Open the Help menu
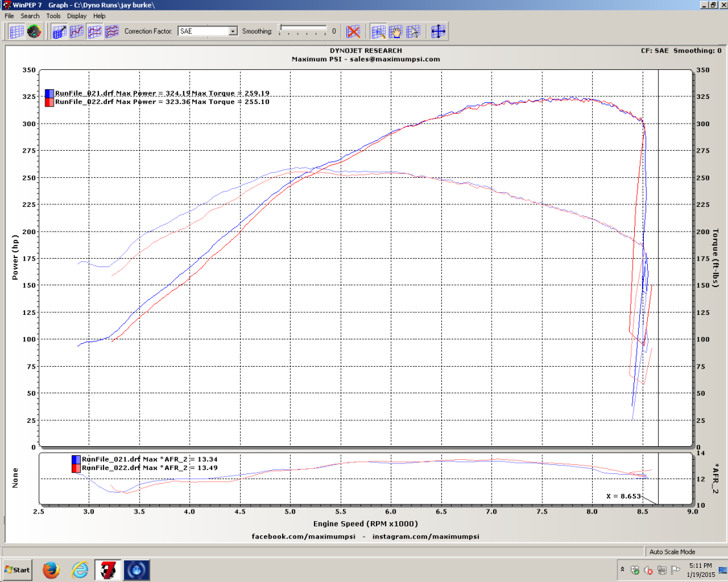The height and width of the screenshot is (582, 728). coord(100,16)
